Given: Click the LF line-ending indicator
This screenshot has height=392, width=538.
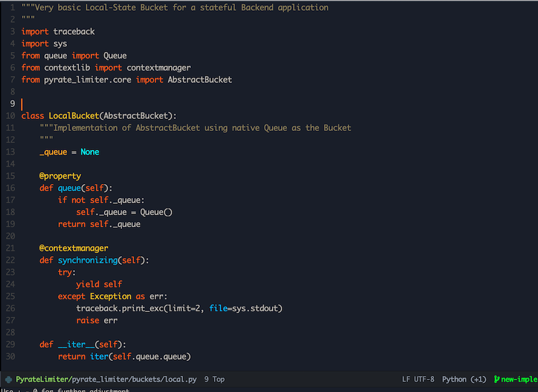Looking at the screenshot, I should tap(406, 379).
